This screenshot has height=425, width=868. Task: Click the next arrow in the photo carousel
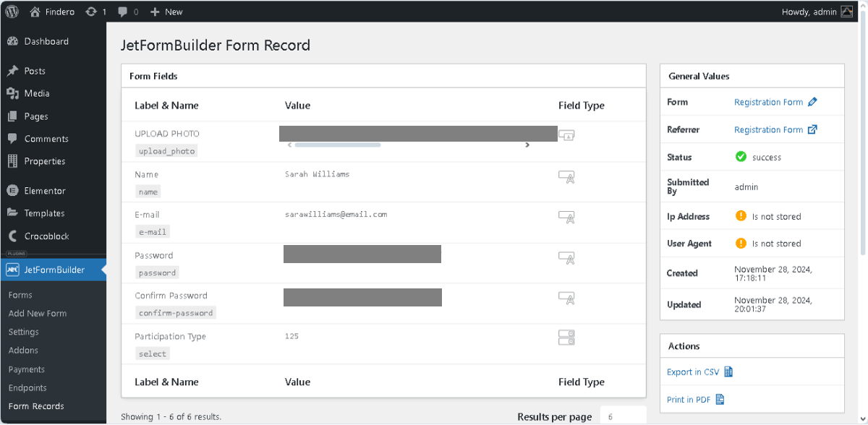pyautogui.click(x=527, y=145)
